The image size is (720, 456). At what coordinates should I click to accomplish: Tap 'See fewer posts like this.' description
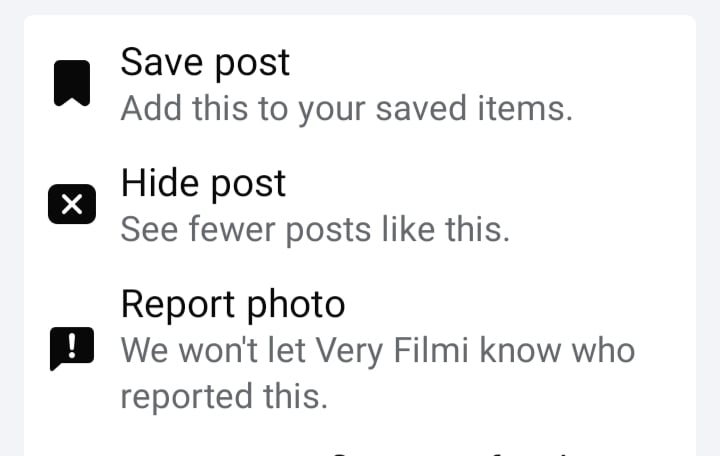[315, 230]
